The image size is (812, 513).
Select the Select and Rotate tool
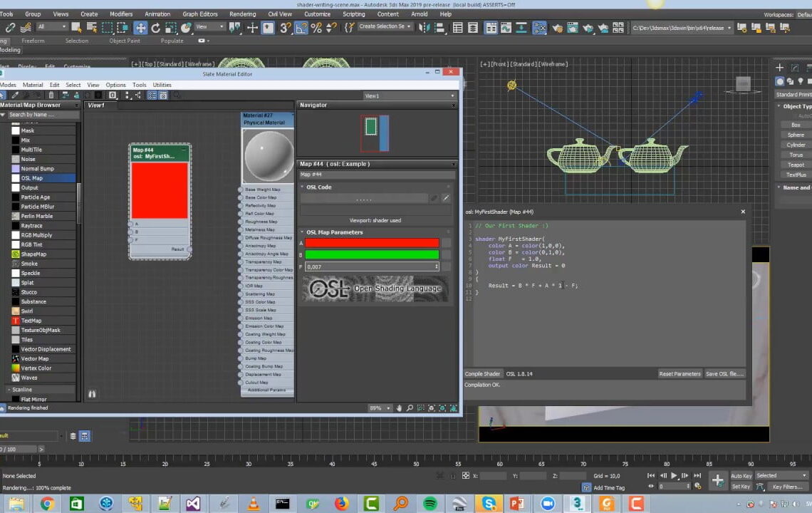point(155,28)
